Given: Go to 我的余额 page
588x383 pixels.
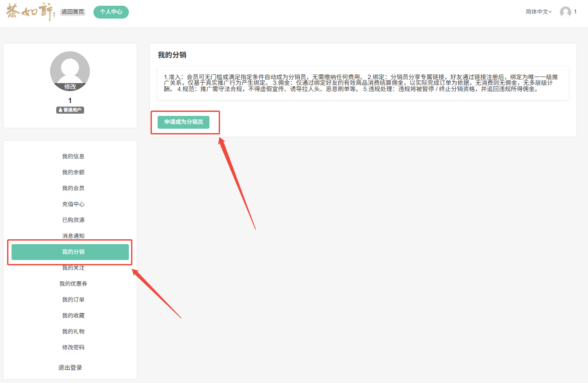Looking at the screenshot, I should tap(73, 172).
